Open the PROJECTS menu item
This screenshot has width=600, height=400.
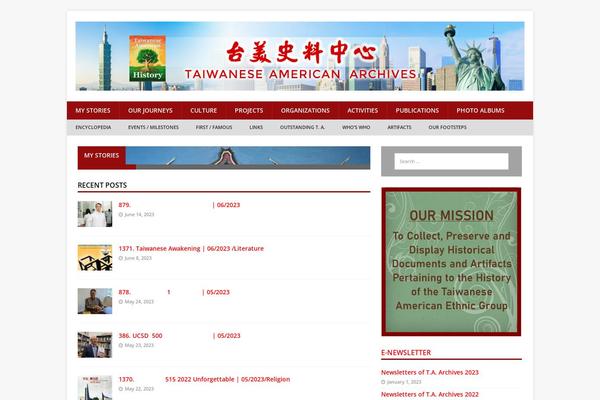(x=249, y=110)
